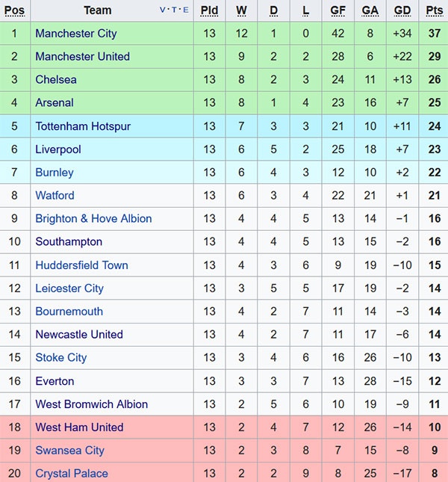
Task: Click the V (view template) link
Action: (x=164, y=10)
